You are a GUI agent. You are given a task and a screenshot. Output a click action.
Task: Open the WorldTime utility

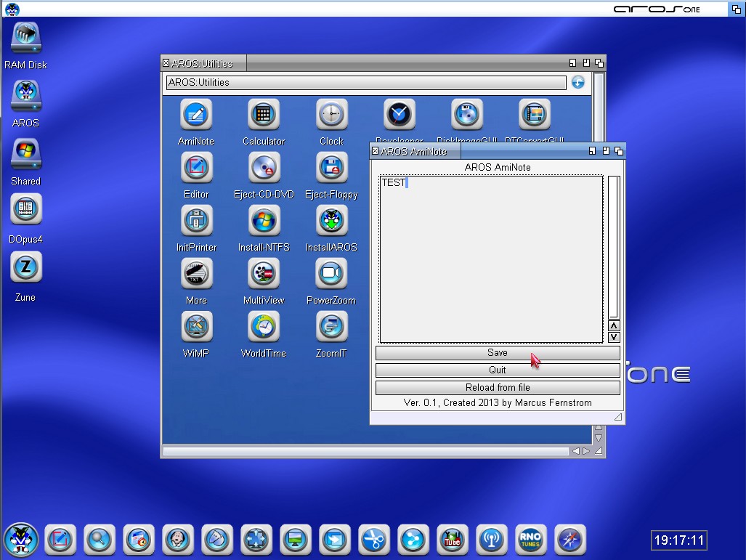click(264, 327)
